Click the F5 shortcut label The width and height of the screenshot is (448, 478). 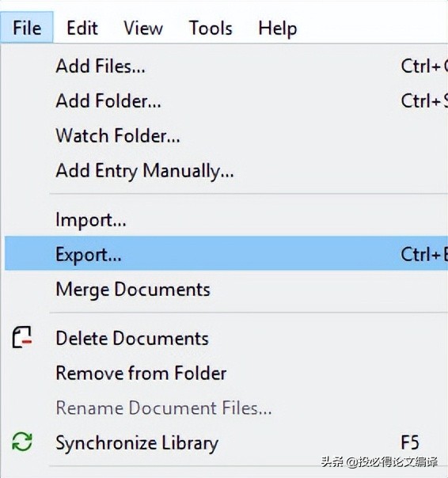coord(410,442)
